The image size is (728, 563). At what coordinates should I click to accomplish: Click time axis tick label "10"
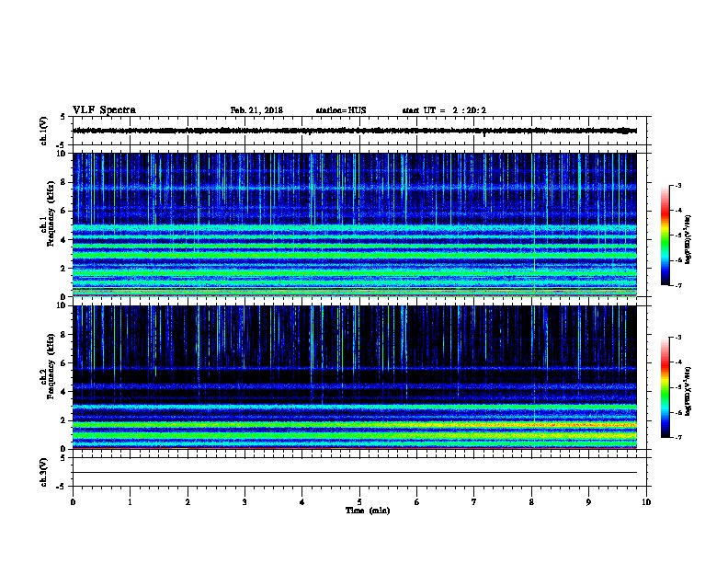tap(646, 502)
